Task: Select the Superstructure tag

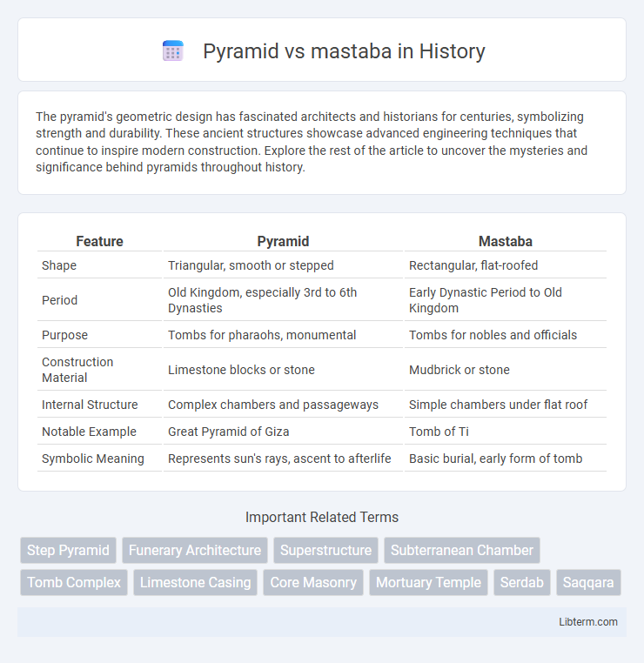Action: click(x=325, y=550)
